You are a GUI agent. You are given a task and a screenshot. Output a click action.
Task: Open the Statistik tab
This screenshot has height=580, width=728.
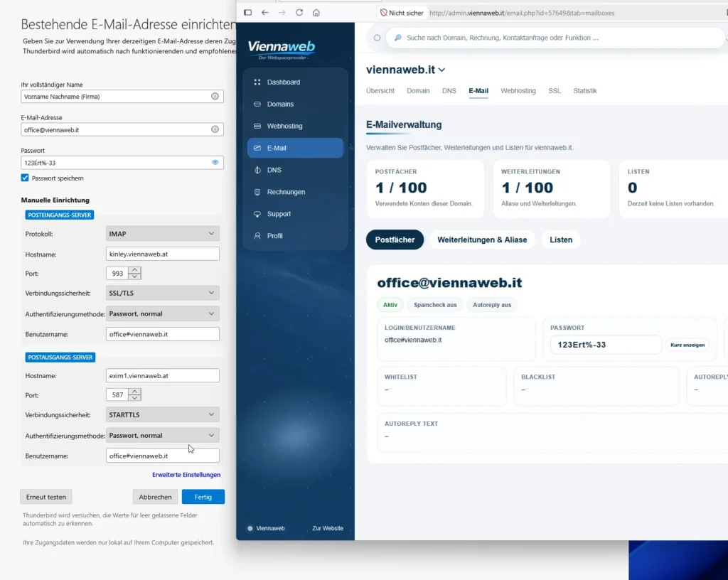point(585,91)
